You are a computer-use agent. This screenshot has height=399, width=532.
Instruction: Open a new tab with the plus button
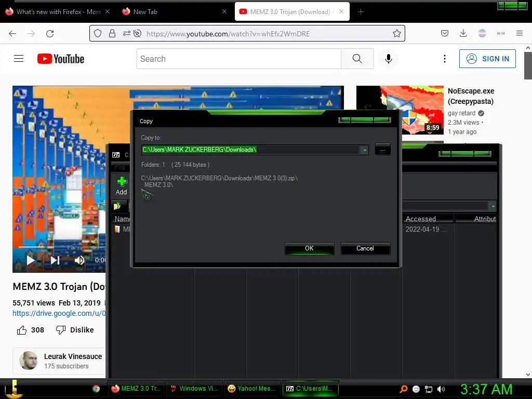click(361, 12)
